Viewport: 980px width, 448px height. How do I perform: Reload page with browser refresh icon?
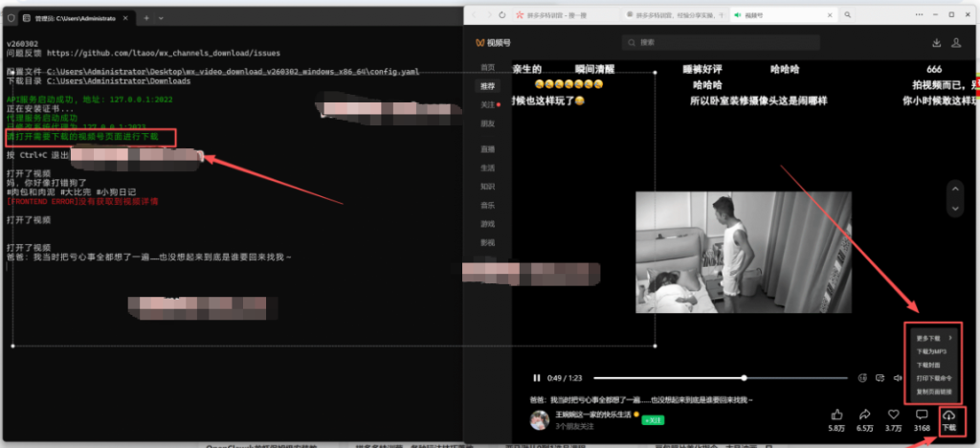point(502,14)
